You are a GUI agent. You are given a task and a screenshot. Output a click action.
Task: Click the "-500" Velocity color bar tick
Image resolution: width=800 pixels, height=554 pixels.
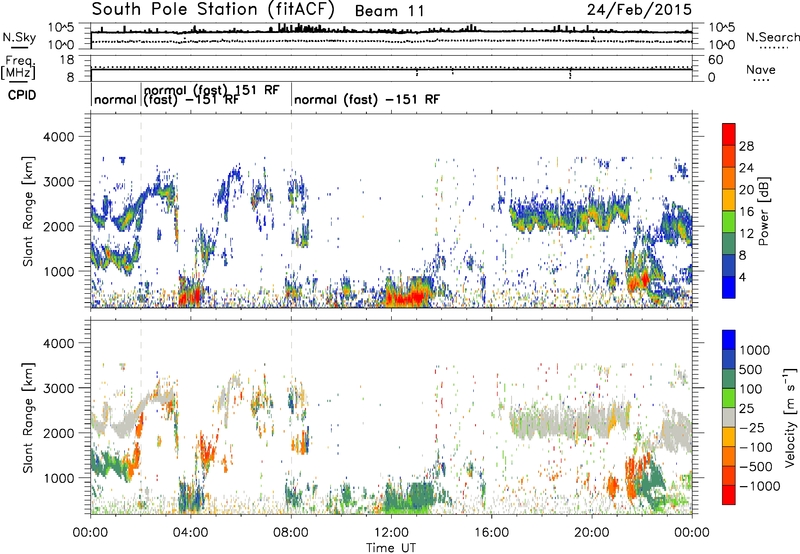pyautogui.click(x=756, y=467)
